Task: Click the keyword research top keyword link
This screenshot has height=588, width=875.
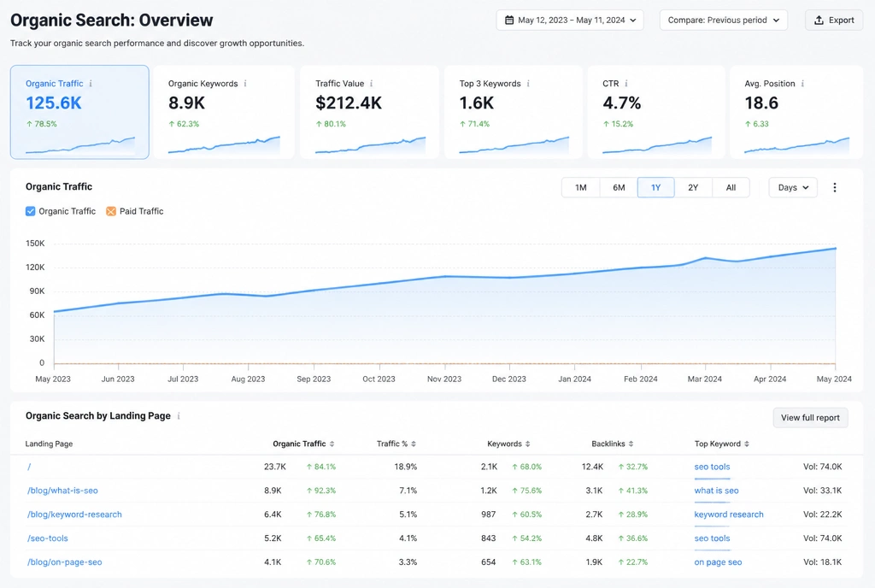Action: click(x=729, y=514)
